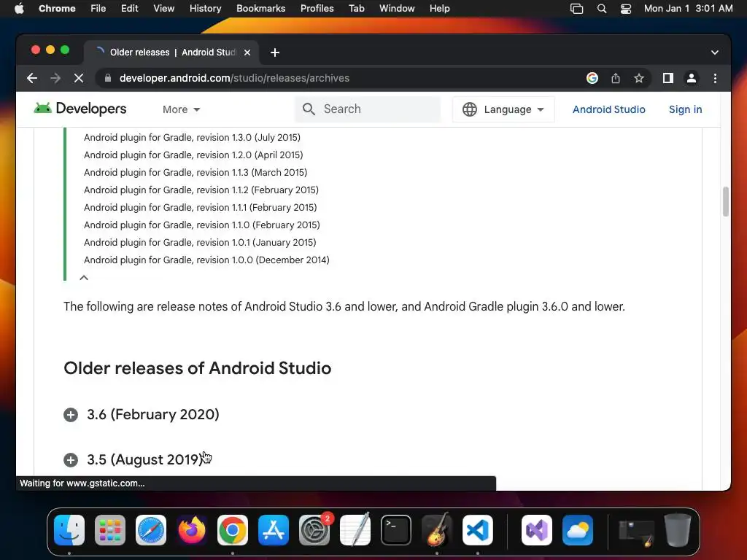Open Gradle plugin revision 1.1.2 (February 2015)

[201, 190]
